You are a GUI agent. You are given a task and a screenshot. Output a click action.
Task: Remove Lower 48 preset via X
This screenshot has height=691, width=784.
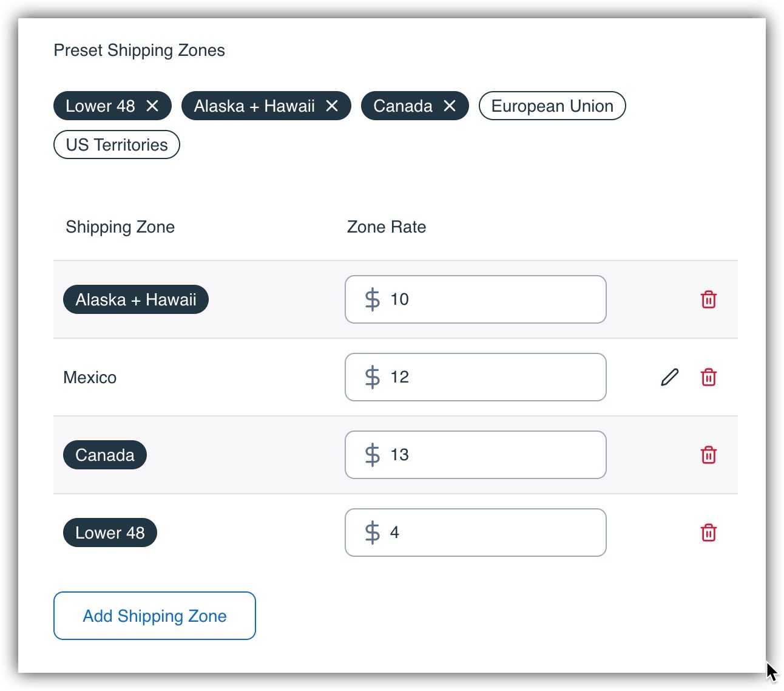(x=152, y=106)
